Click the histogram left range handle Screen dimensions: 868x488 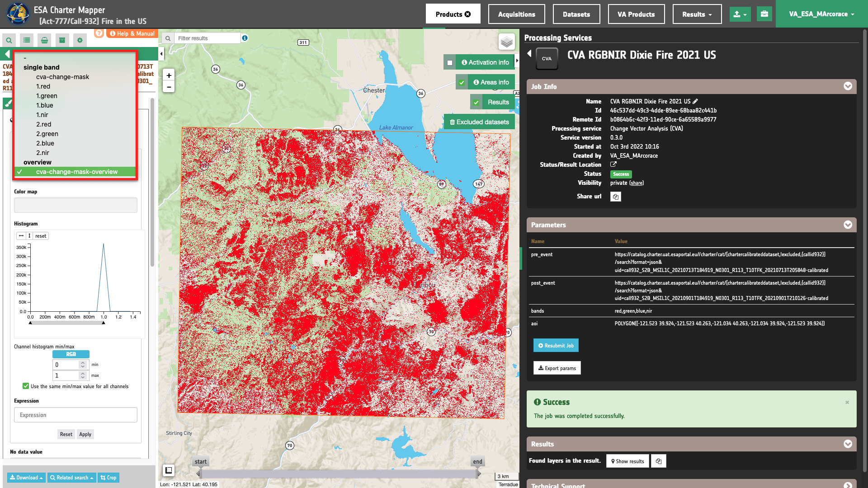[30, 323]
